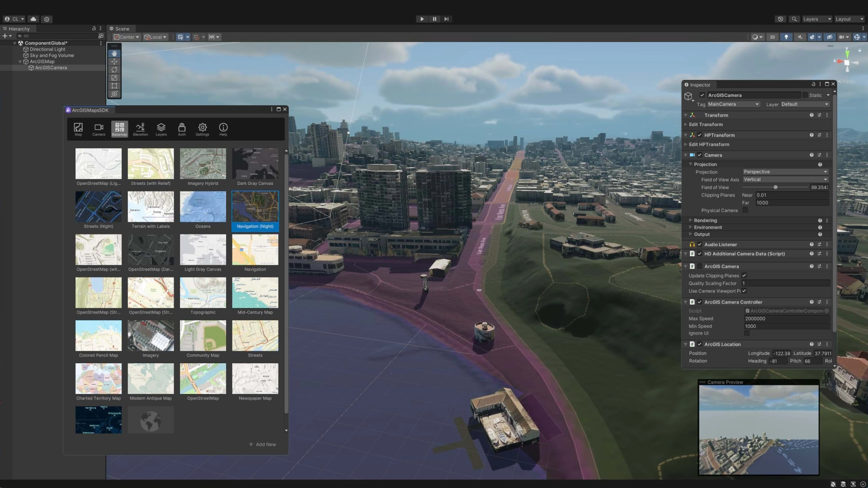
Task: Select the Camera icon in ArcGISMapsSDK toolbar
Action: 99,129
